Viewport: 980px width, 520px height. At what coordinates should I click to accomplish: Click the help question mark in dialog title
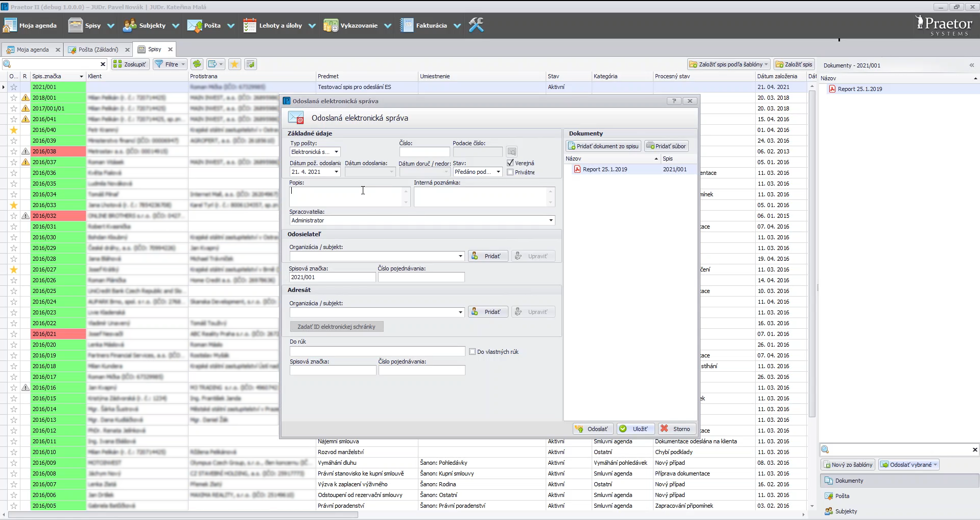tap(674, 101)
